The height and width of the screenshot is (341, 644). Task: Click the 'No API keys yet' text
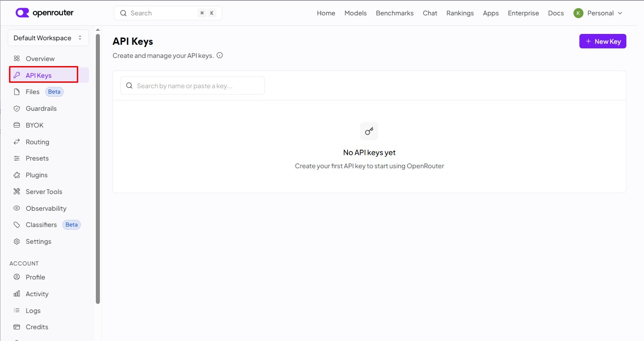tap(369, 152)
